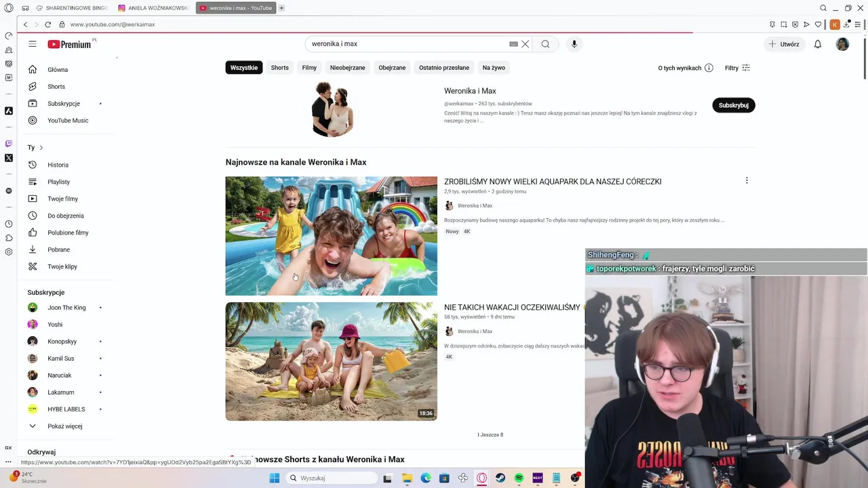Click the Subskrybuj button
Screen dimensions: 868x488
pyautogui.click(x=734, y=105)
